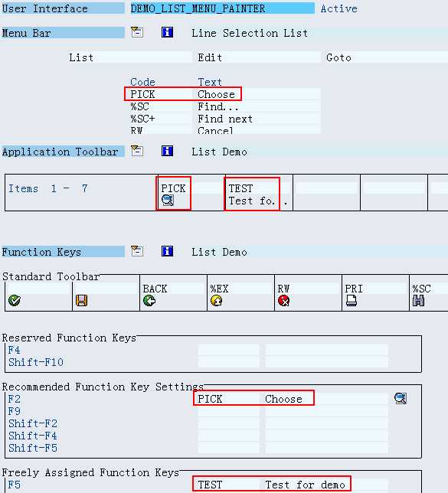448x493 pixels.
Task: Click the PICK magnifier icon in application toolbar
Action: (168, 200)
